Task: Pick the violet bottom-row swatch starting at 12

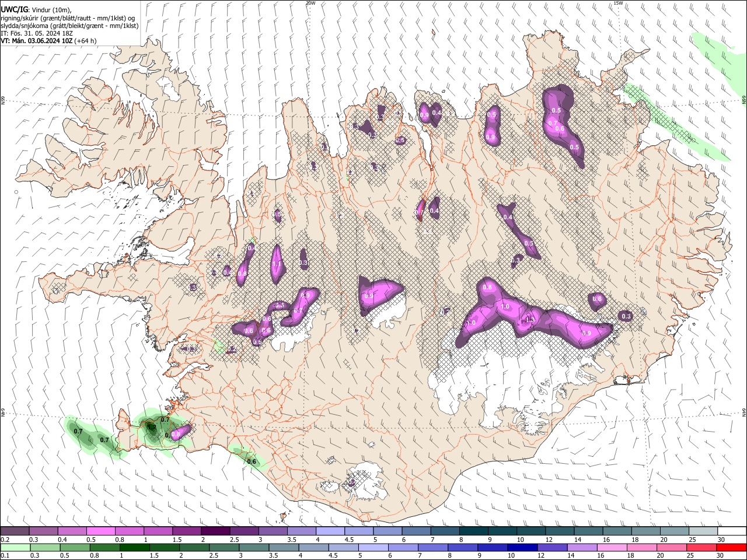Action: (551, 547)
